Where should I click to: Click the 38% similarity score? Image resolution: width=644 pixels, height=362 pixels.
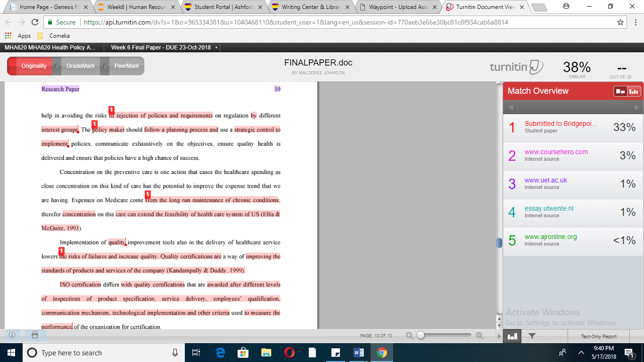577,67
